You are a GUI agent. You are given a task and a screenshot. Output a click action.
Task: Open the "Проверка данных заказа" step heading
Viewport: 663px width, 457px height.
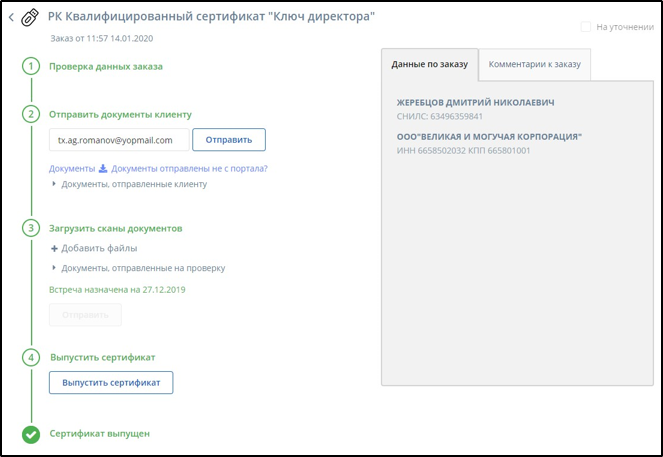[x=105, y=67]
